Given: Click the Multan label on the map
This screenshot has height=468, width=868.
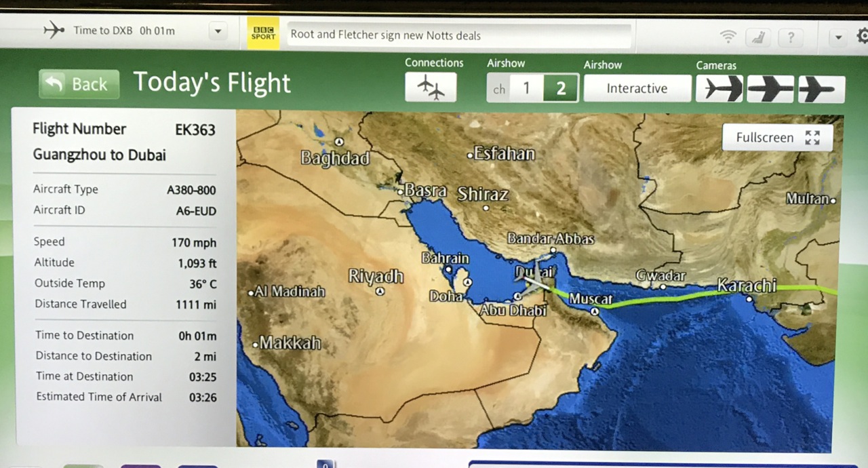Looking at the screenshot, I should (x=808, y=199).
